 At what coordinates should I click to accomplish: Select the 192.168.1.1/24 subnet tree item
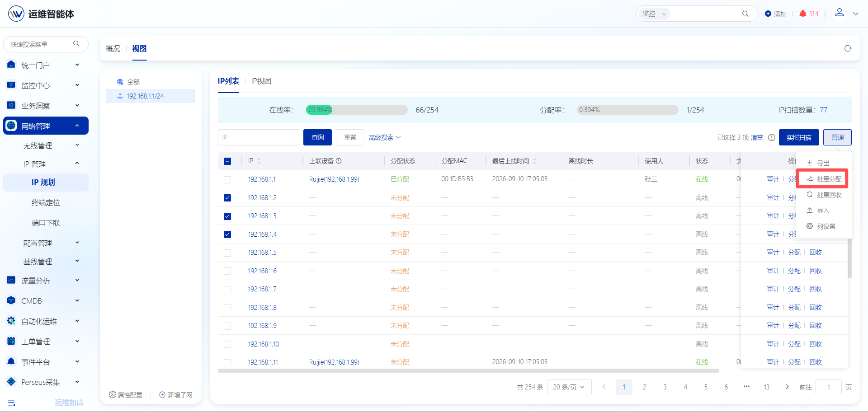click(x=151, y=96)
